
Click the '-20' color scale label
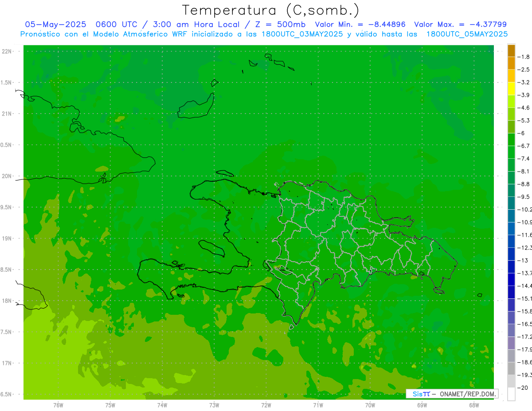[523, 388]
